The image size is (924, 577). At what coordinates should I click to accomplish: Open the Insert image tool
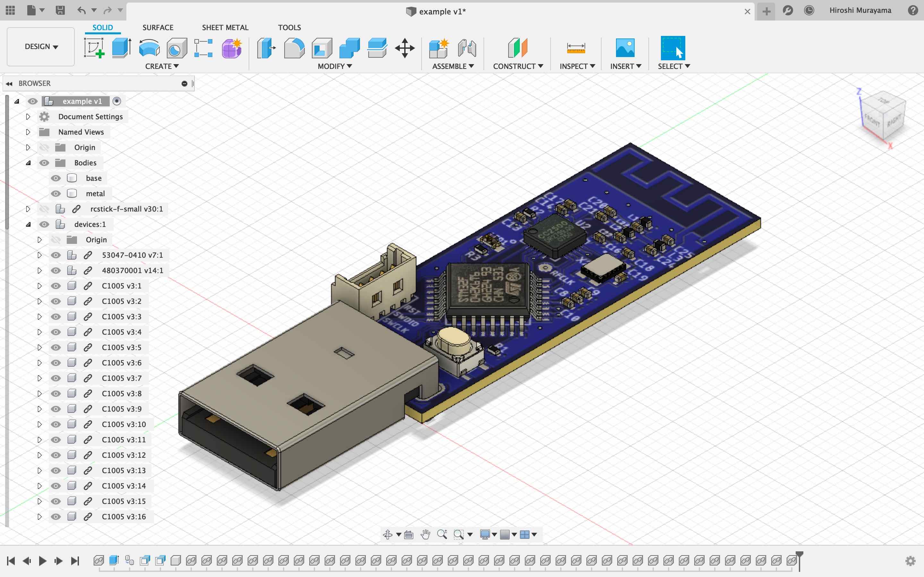[625, 48]
